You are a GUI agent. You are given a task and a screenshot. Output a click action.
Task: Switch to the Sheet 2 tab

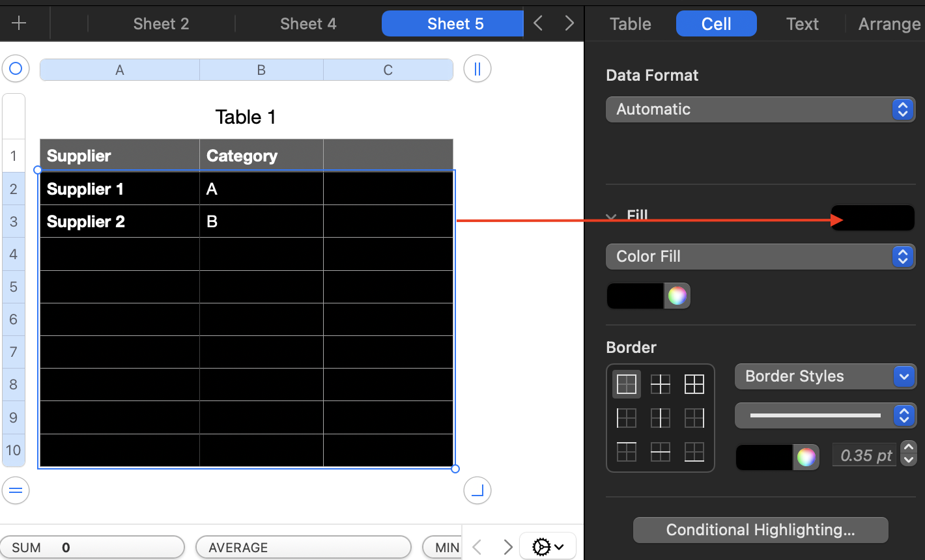click(160, 23)
